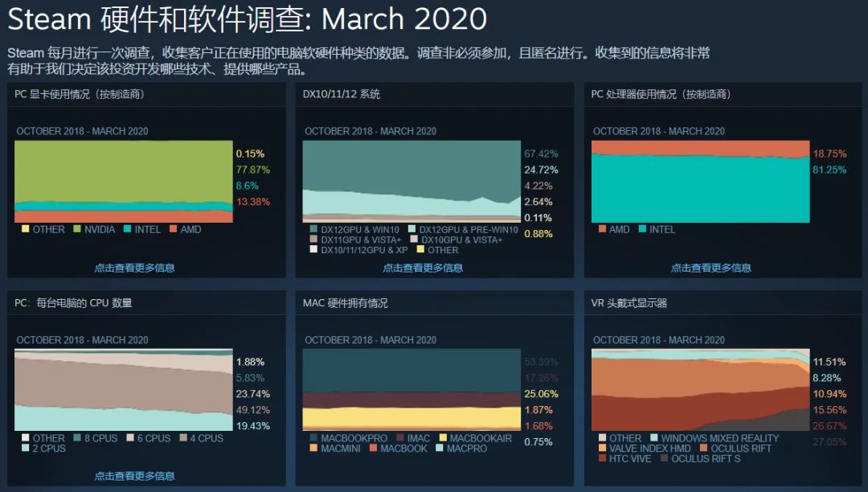This screenshot has height=492, width=868.
Task: Click AMD swatch in graphics card legend
Action: 173,229
